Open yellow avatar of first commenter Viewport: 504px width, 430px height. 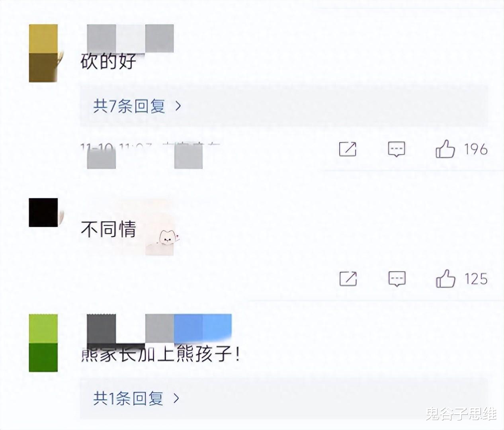pos(43,53)
